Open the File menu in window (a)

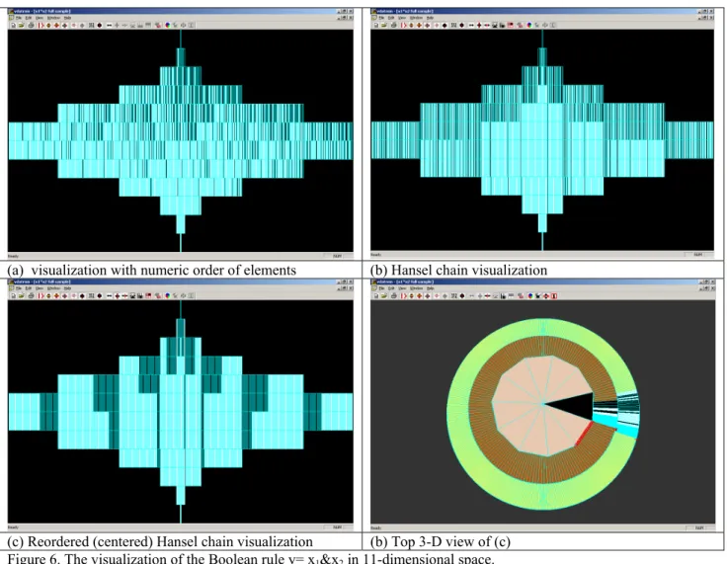[19, 18]
